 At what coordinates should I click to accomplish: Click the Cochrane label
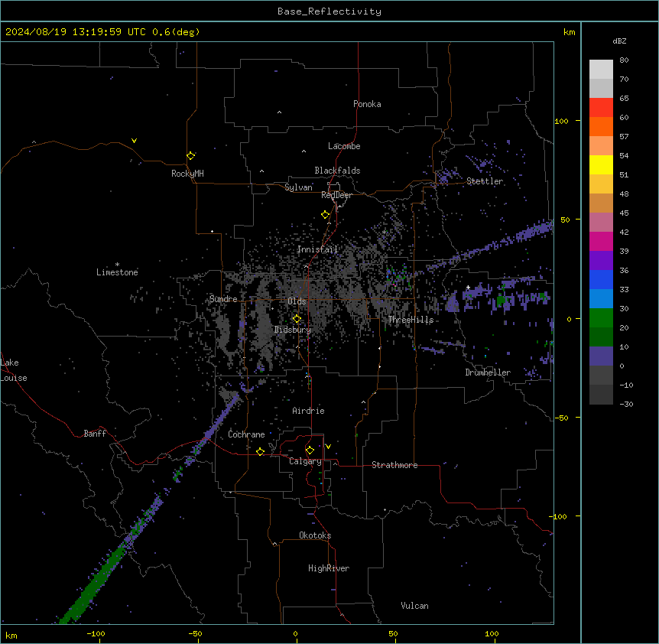246,434
